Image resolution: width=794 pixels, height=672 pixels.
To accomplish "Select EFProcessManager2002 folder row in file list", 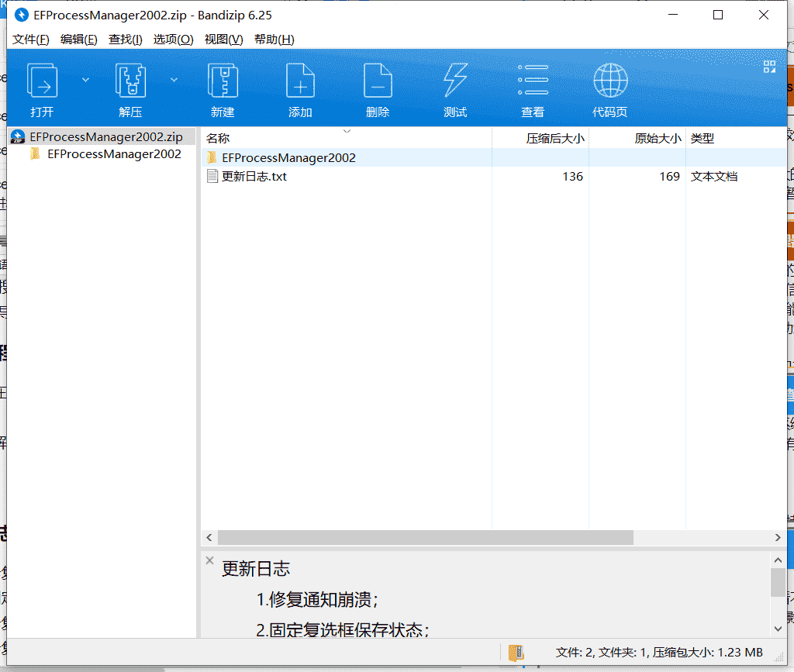I will coord(494,158).
